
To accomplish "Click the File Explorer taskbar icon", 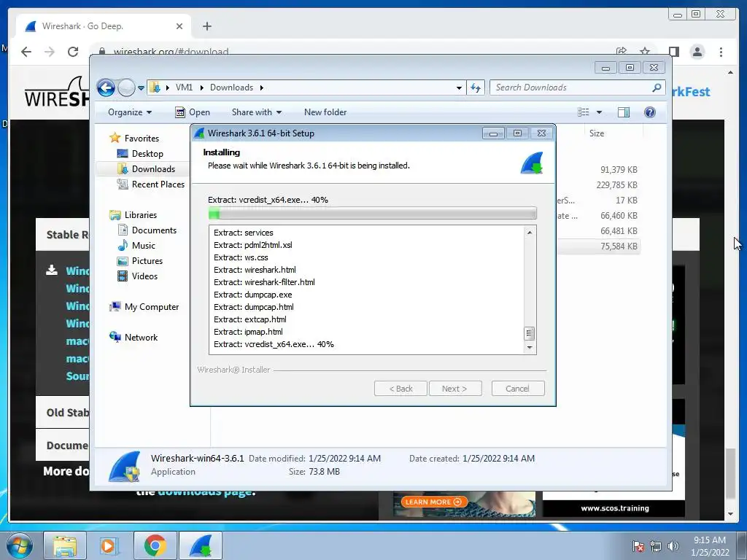I will coord(65,545).
